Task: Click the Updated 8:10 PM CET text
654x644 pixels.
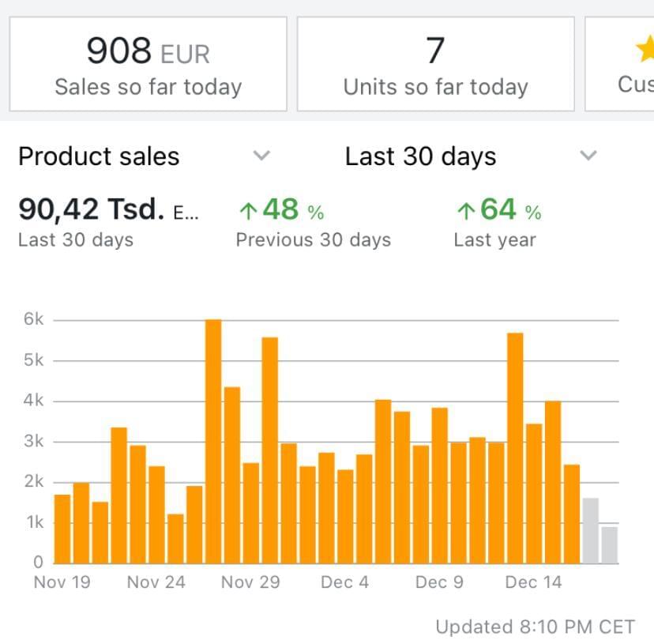Action: click(535, 627)
